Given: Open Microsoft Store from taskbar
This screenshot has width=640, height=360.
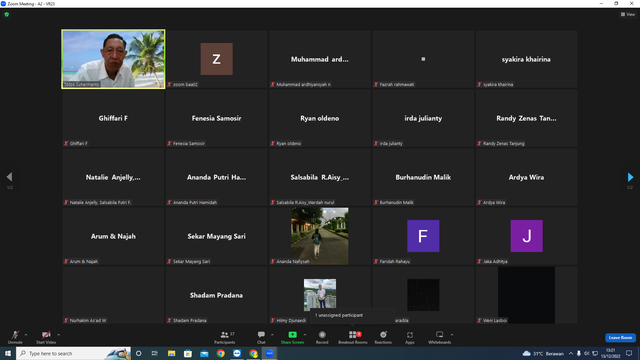Looking at the screenshot, I should pos(188,353).
